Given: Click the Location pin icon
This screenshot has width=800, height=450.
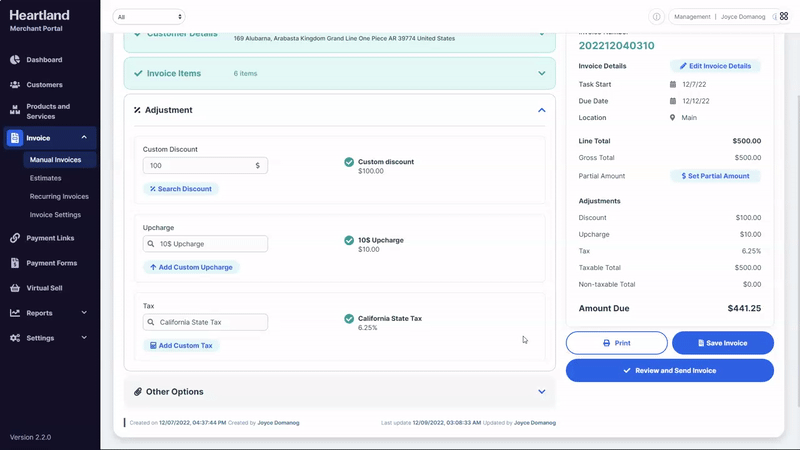Looking at the screenshot, I should [x=672, y=117].
